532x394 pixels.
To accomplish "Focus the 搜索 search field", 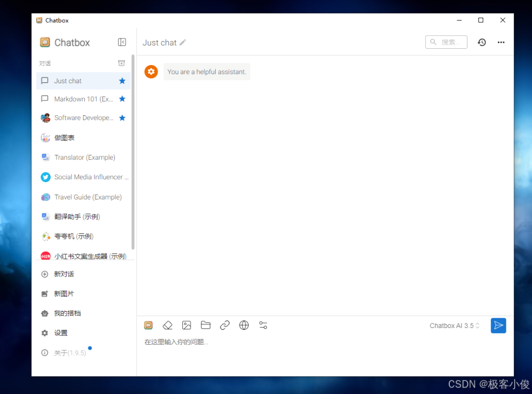I will coord(446,42).
